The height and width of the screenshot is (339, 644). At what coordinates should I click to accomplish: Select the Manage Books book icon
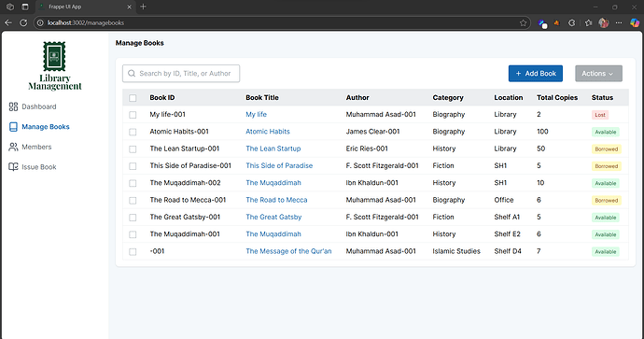tap(13, 127)
